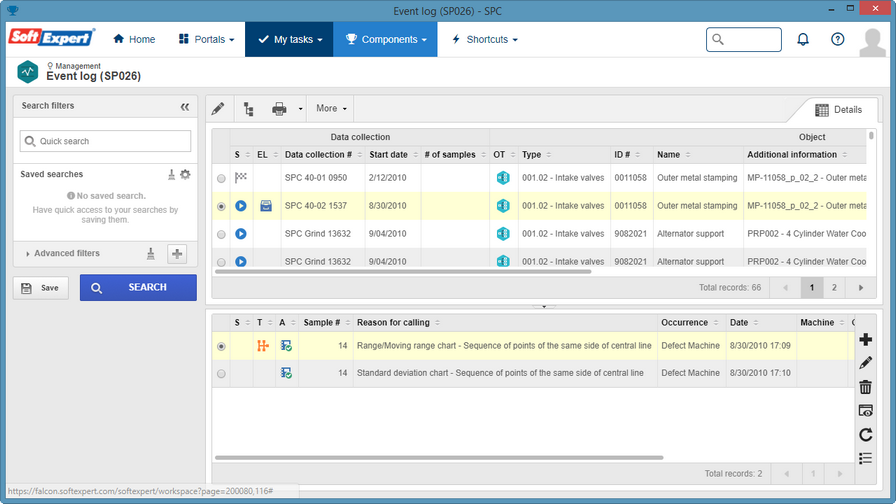Viewport: 896px width, 504px height.
Task: Go to Home menu
Action: [134, 39]
